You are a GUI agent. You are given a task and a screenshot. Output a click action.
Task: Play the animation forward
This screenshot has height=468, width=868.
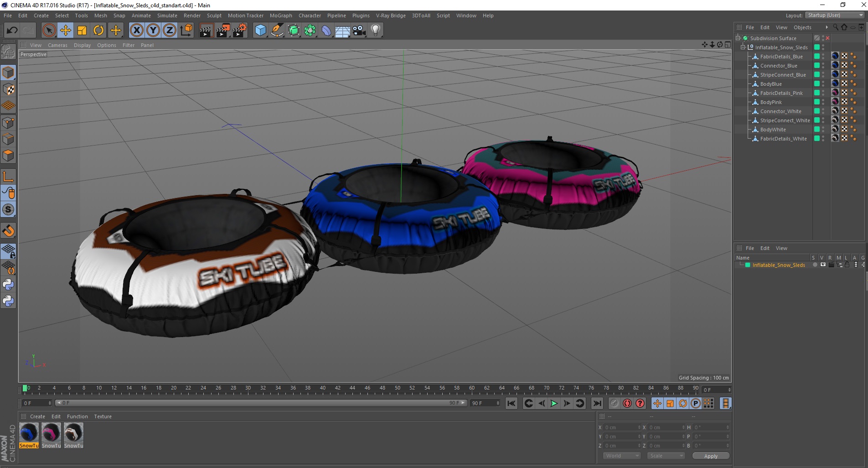(554, 403)
